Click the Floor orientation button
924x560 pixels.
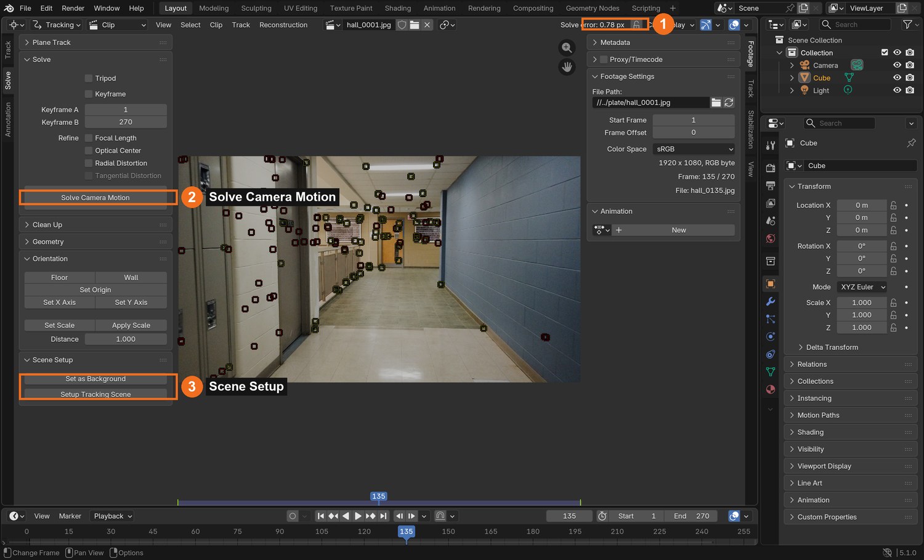click(x=60, y=278)
